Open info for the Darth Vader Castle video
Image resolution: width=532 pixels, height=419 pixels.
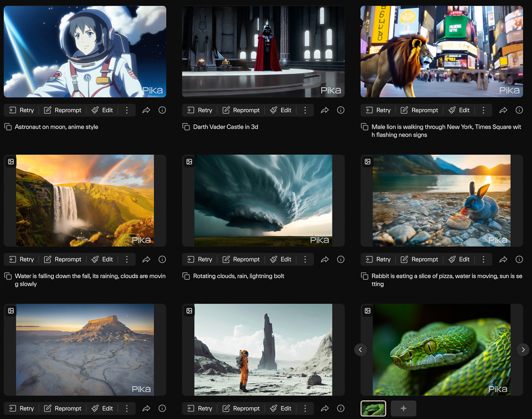(340, 110)
